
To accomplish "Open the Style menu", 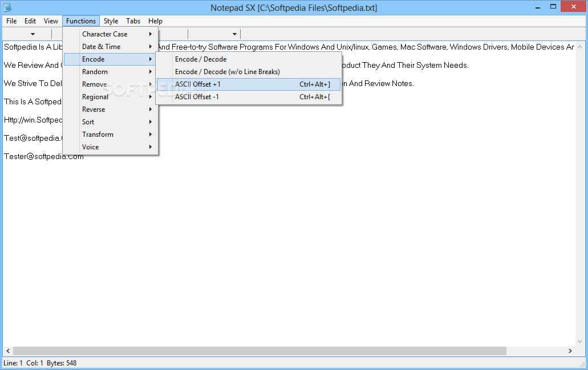I will (x=111, y=21).
